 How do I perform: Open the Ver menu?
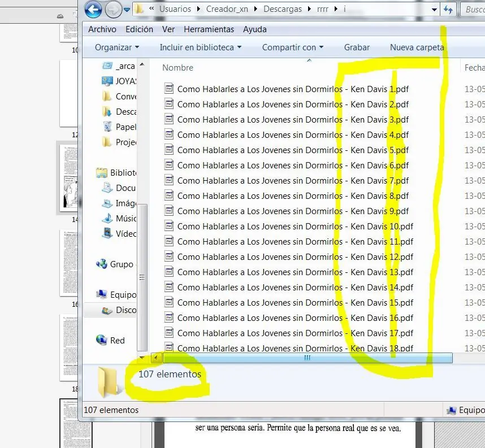point(168,29)
